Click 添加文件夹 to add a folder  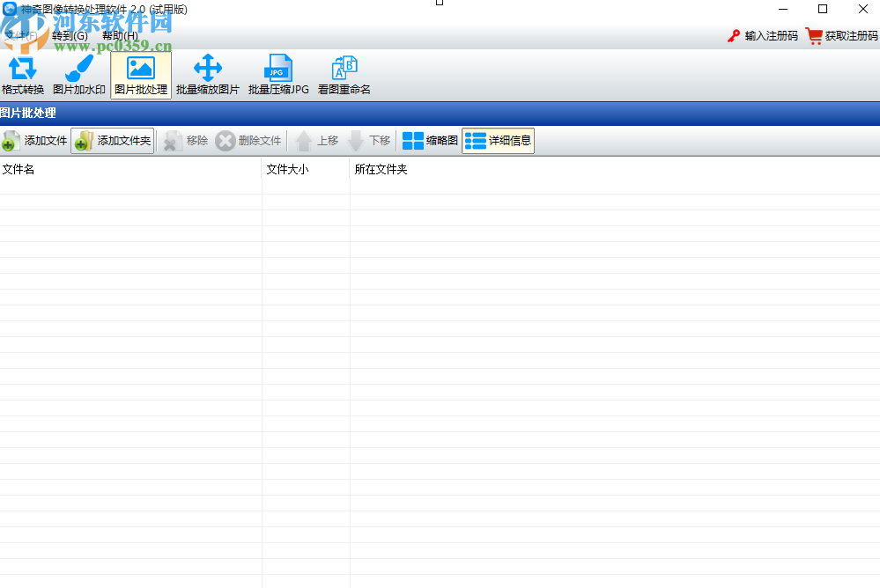point(113,141)
